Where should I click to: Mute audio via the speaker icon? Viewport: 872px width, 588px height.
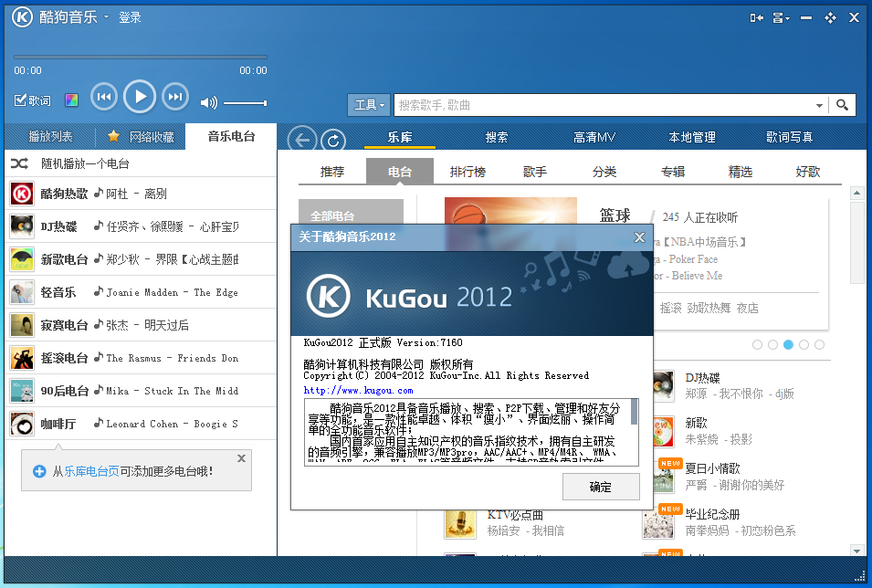click(208, 103)
